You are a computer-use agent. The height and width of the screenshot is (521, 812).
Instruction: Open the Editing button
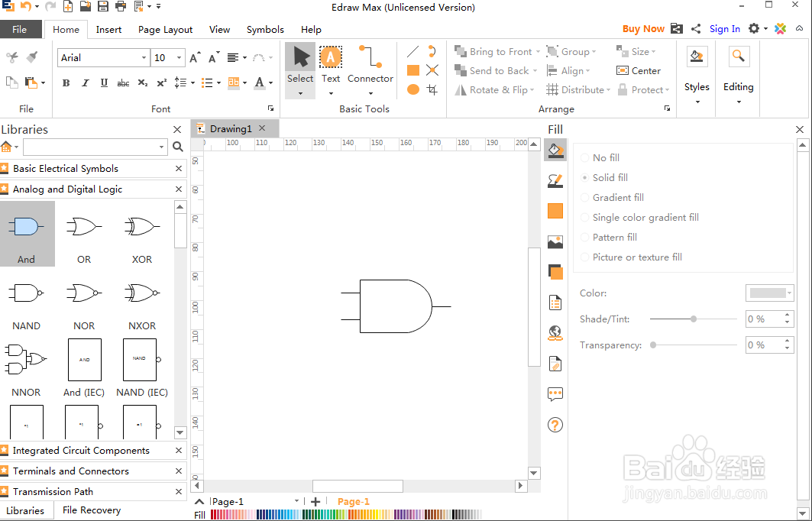[739, 75]
